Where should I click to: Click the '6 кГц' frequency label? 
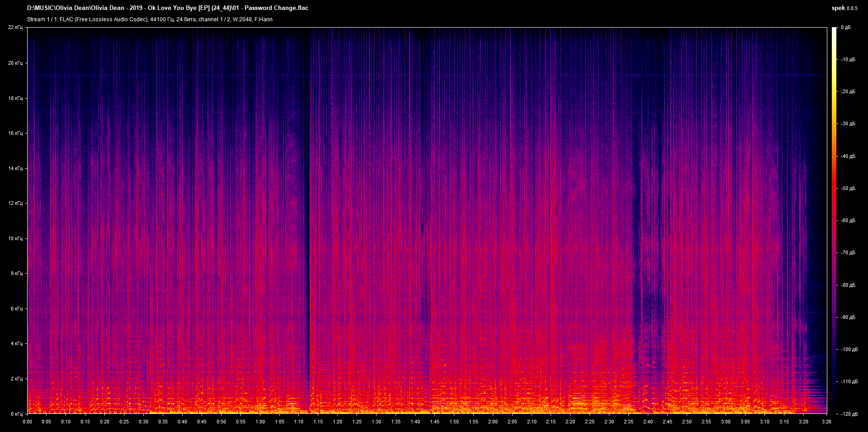(x=17, y=309)
